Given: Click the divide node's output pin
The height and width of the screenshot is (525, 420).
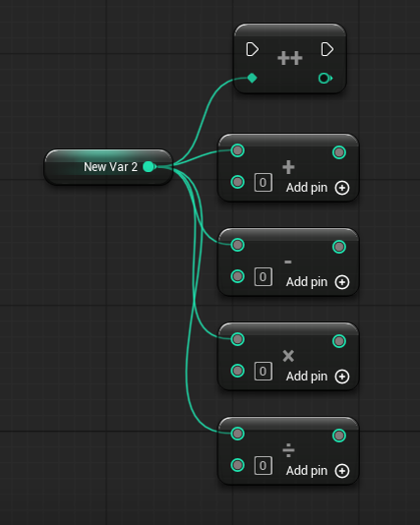Looking at the screenshot, I should tap(339, 436).
